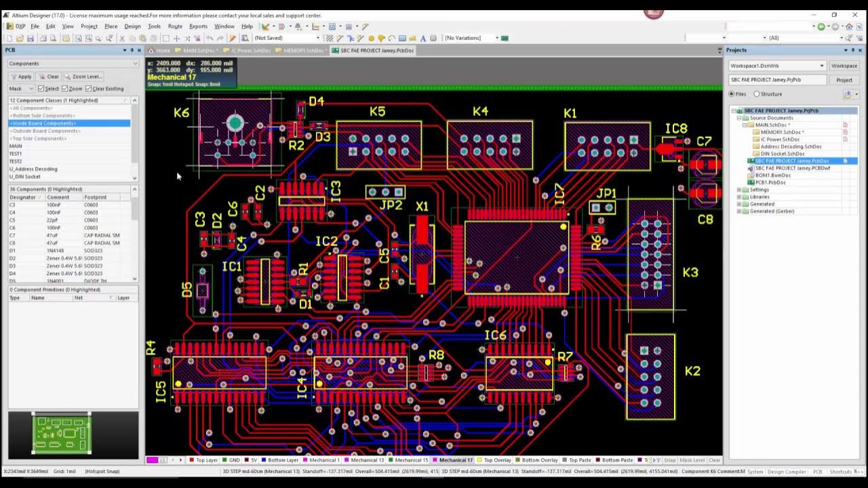868x488 pixels.
Task: Click the Clear button in PCB panel
Action: [x=50, y=77]
